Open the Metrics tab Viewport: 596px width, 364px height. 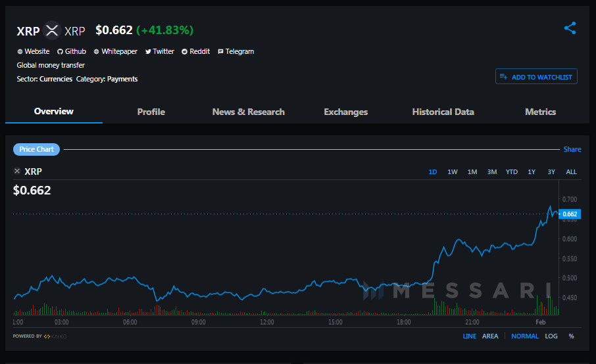[x=540, y=112]
